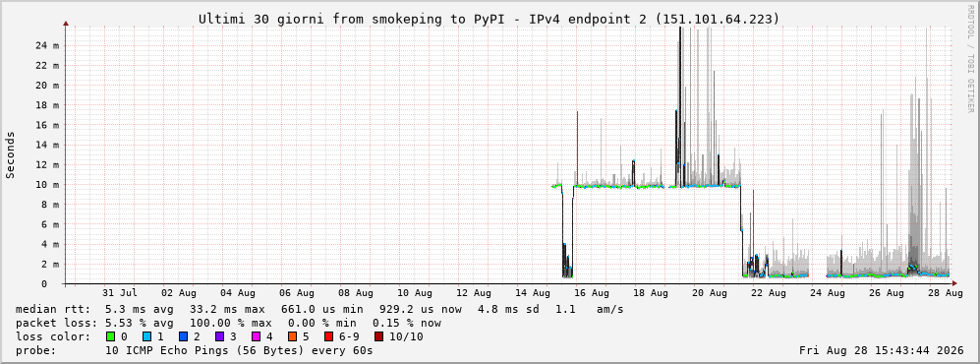Click the Seconds axis label
This screenshot has height=364, width=980.
(11, 155)
